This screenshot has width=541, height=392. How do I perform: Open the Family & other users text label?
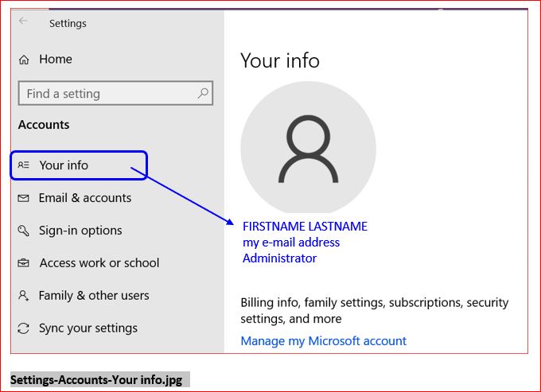point(94,296)
